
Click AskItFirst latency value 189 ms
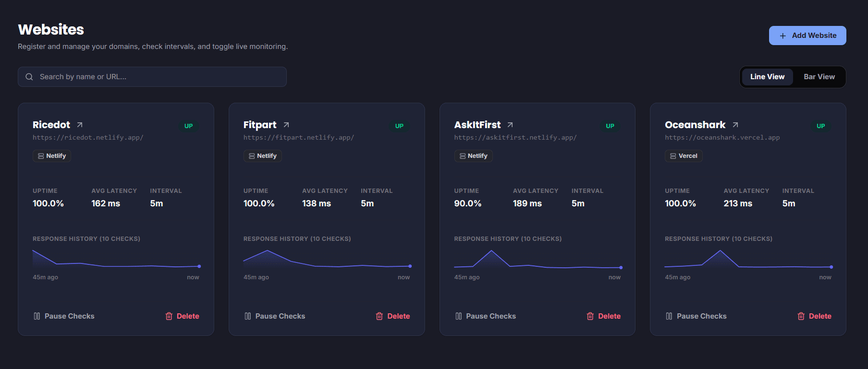[527, 203]
